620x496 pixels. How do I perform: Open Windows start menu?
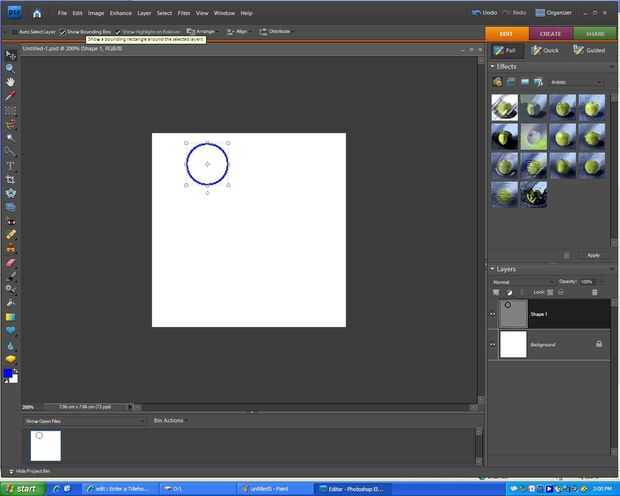23,489
